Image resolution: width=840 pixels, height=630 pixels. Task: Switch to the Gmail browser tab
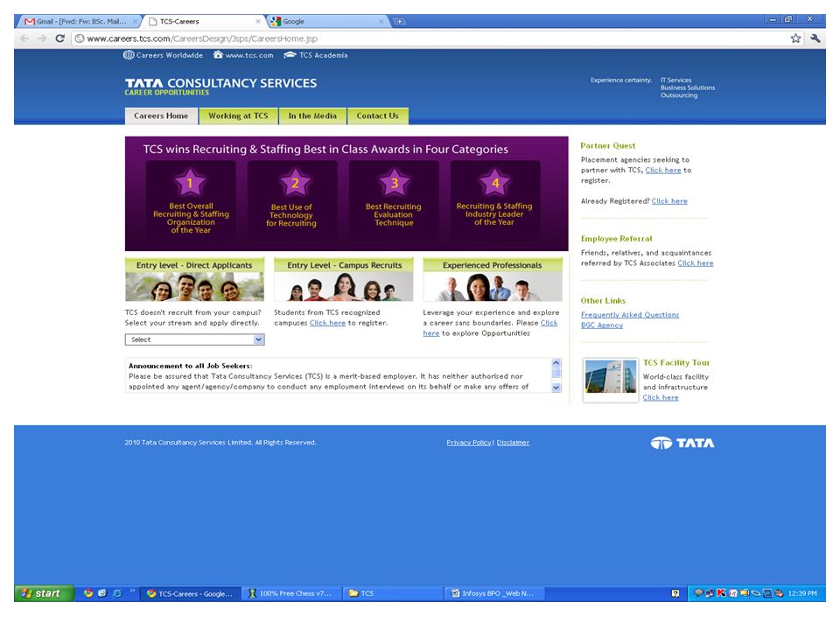pyautogui.click(x=80, y=21)
